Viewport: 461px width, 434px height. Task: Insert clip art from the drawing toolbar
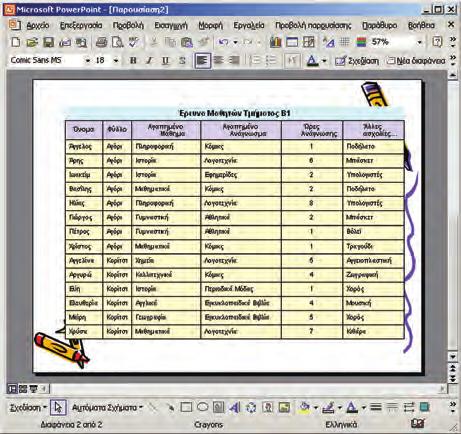click(x=268, y=407)
